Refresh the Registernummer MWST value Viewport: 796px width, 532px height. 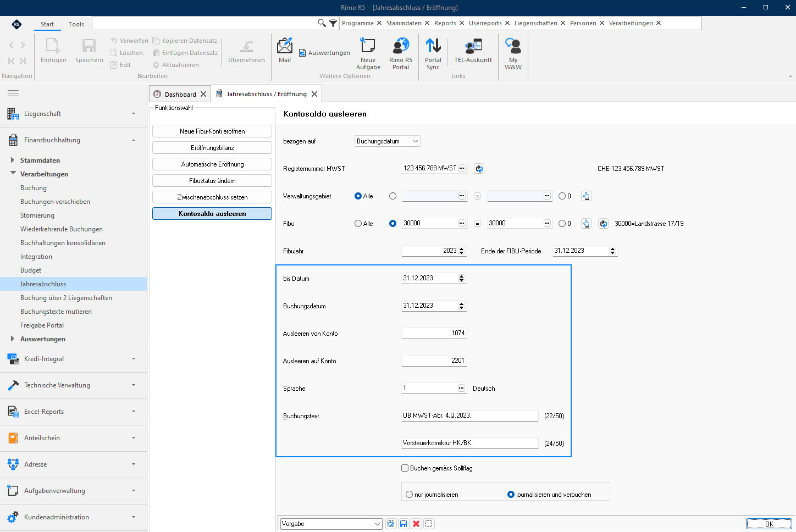point(479,169)
